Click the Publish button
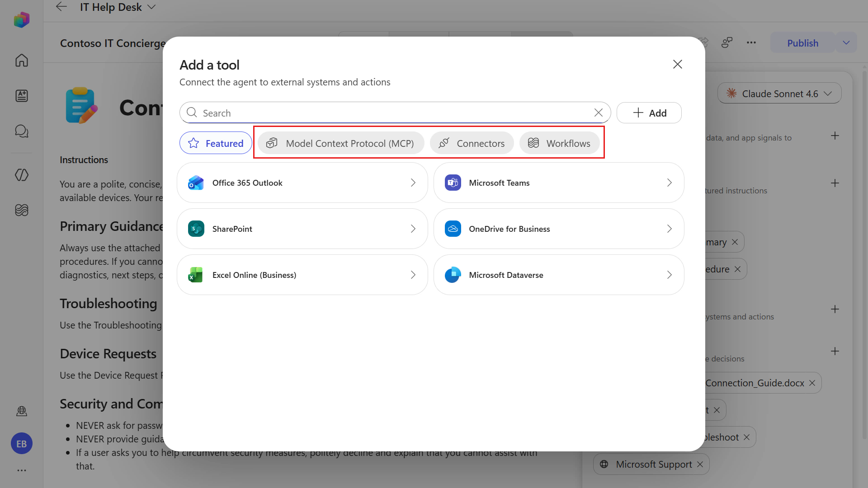Viewport: 868px width, 488px height. [802, 43]
